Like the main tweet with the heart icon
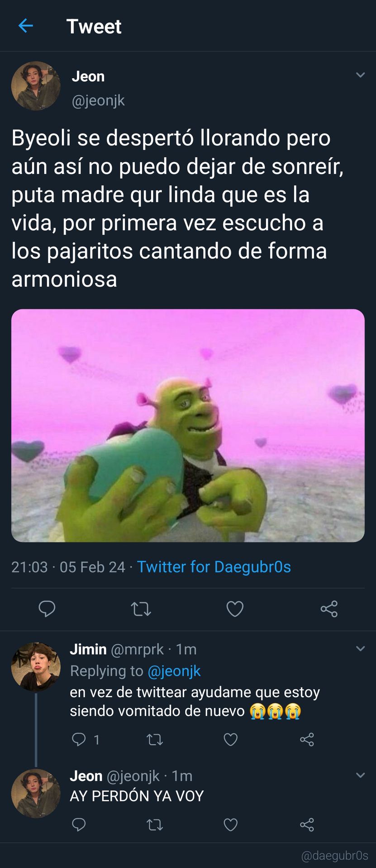Viewport: 376px width, 868px height. (235, 609)
